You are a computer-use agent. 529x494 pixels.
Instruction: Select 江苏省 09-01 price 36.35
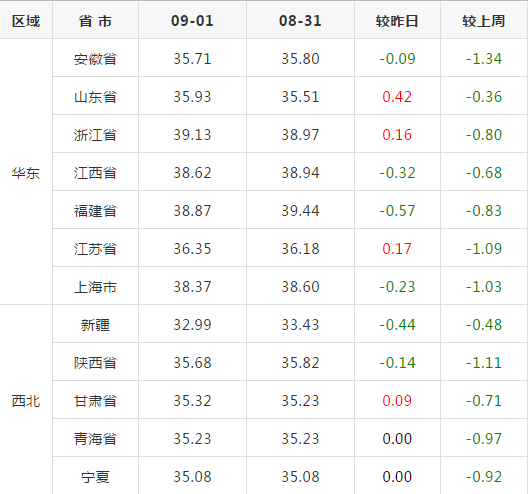[x=192, y=249]
